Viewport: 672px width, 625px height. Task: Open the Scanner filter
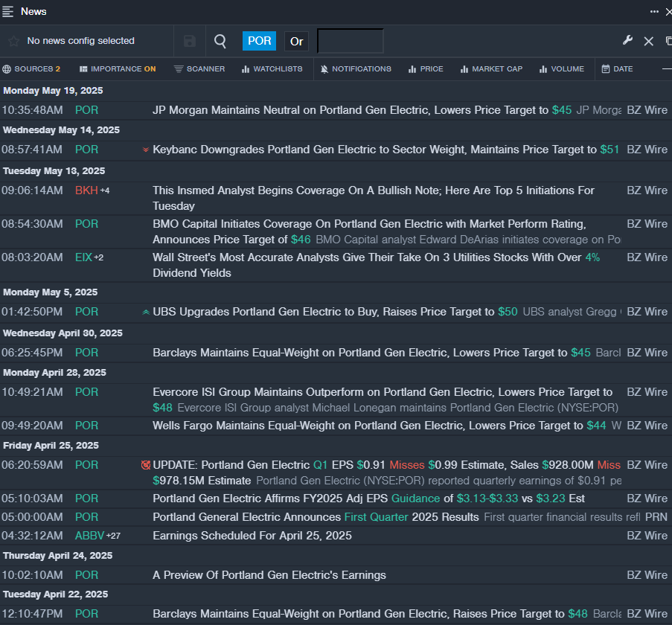(x=199, y=69)
